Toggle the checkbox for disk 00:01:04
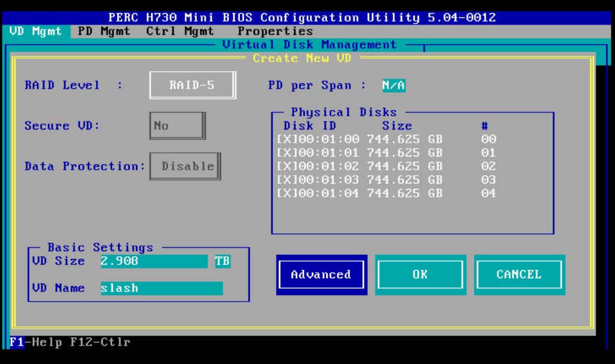The width and height of the screenshot is (615, 364). (x=287, y=193)
